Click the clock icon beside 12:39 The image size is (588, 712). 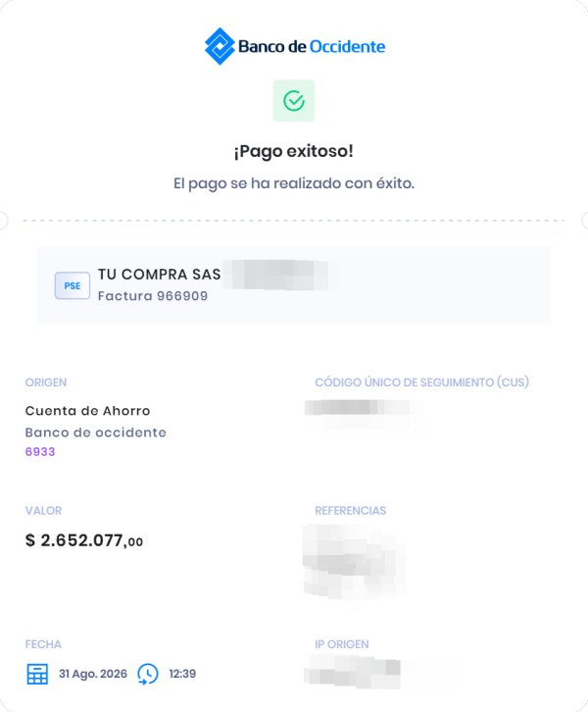tap(148, 674)
